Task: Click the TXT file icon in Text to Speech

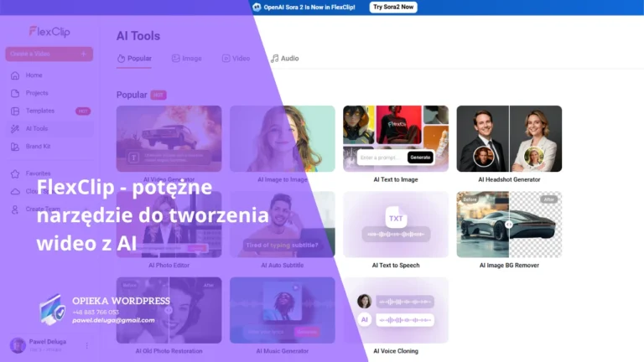Action: [x=396, y=217]
